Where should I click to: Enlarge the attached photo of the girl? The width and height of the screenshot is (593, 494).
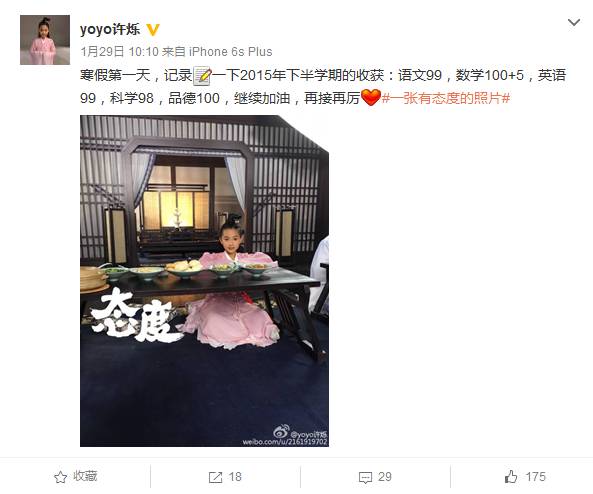point(204,281)
